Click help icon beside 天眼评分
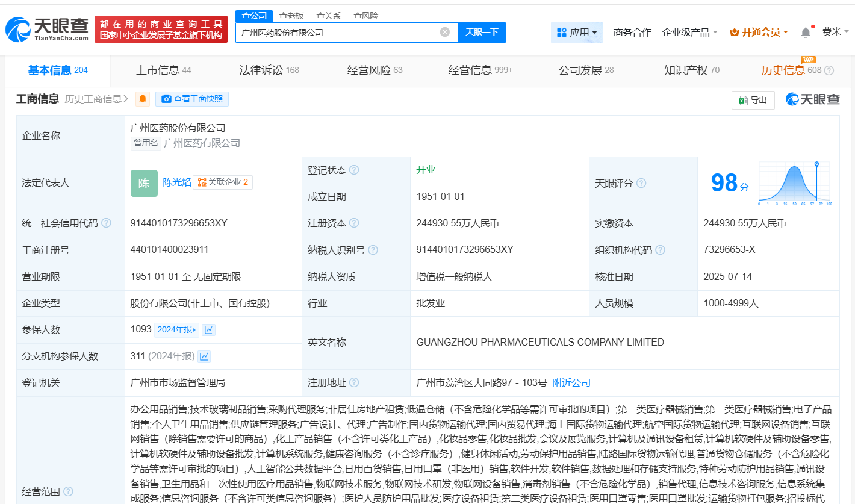Image resolution: width=855 pixels, height=504 pixels. point(641,183)
